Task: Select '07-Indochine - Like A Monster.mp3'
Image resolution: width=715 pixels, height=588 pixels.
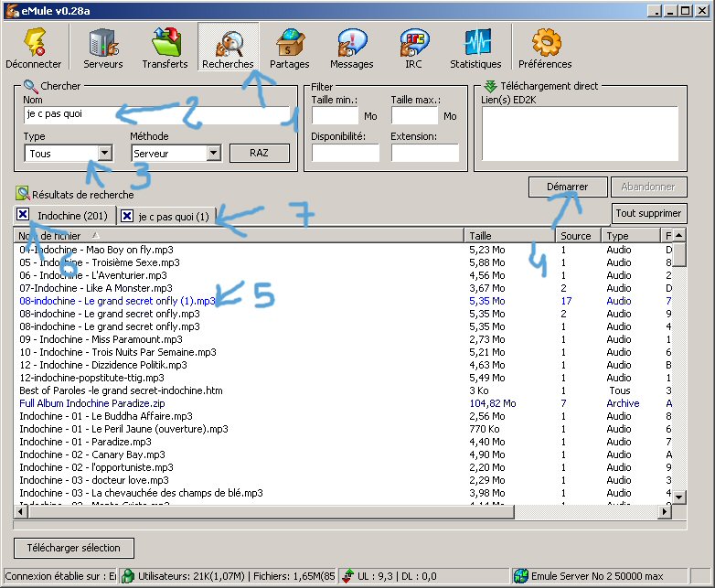Action: 96,288
